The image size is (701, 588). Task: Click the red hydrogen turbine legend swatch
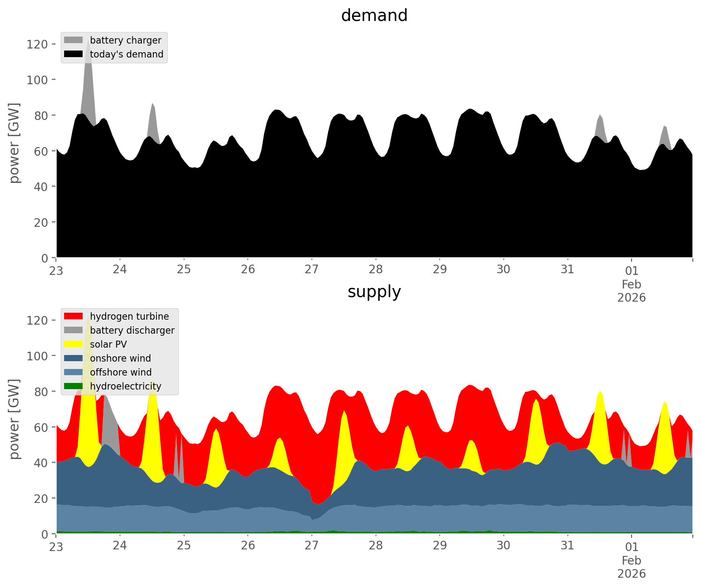click(74, 316)
